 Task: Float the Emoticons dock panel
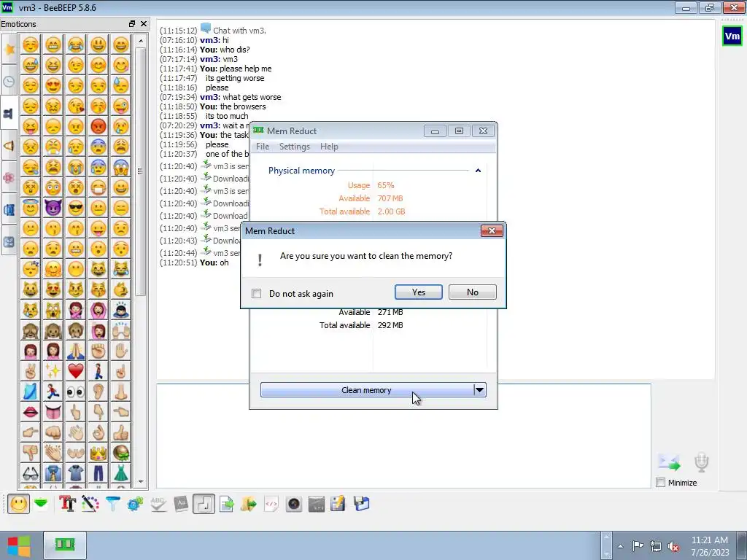[x=132, y=24]
